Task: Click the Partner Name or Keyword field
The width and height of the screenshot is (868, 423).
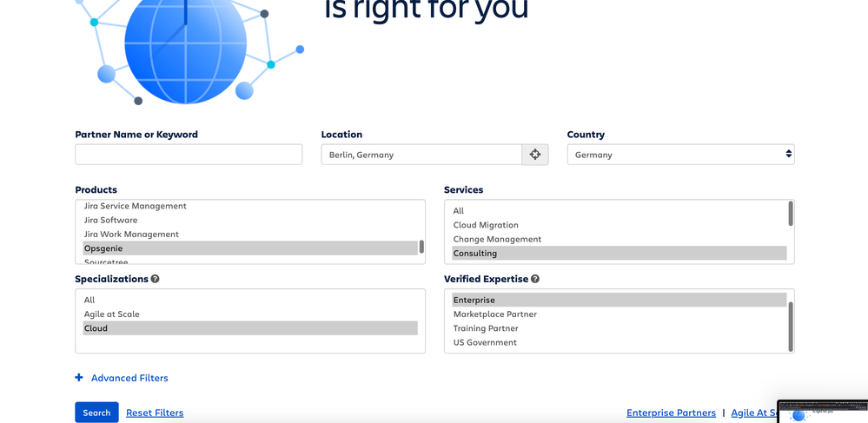Action: [189, 155]
